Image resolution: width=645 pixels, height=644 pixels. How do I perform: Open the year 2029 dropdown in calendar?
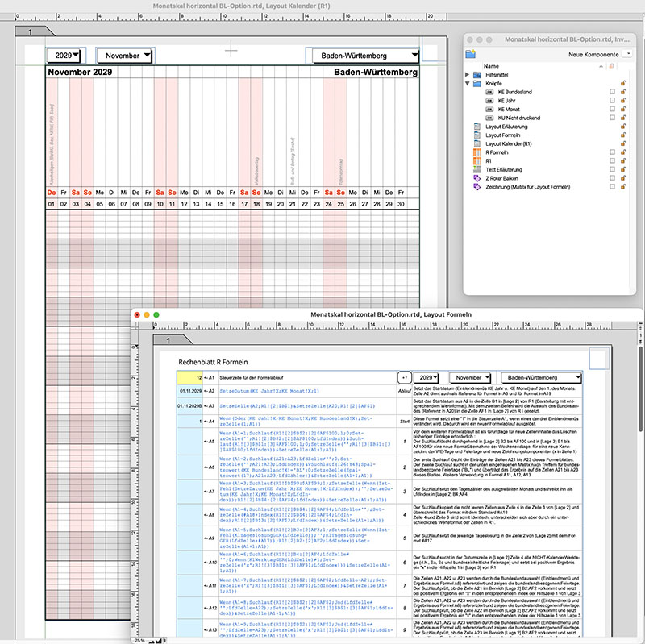click(x=64, y=56)
